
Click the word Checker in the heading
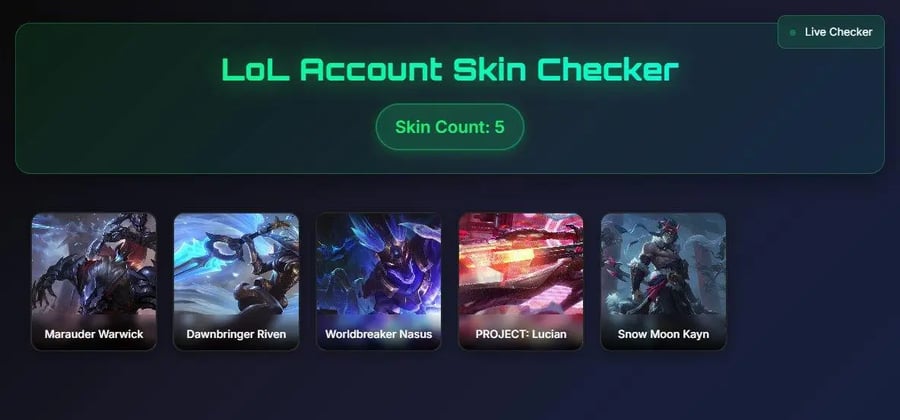pyautogui.click(x=608, y=69)
